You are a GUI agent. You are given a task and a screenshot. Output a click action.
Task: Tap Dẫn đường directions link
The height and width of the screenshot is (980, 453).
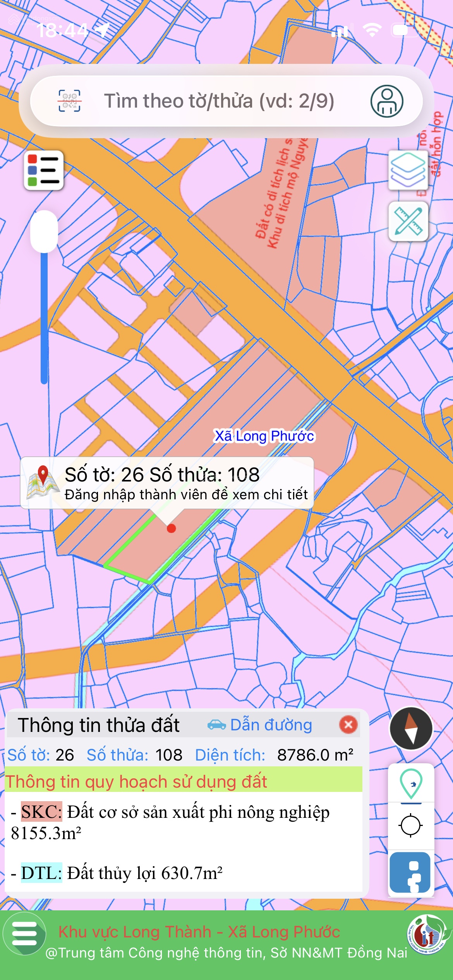260,725
